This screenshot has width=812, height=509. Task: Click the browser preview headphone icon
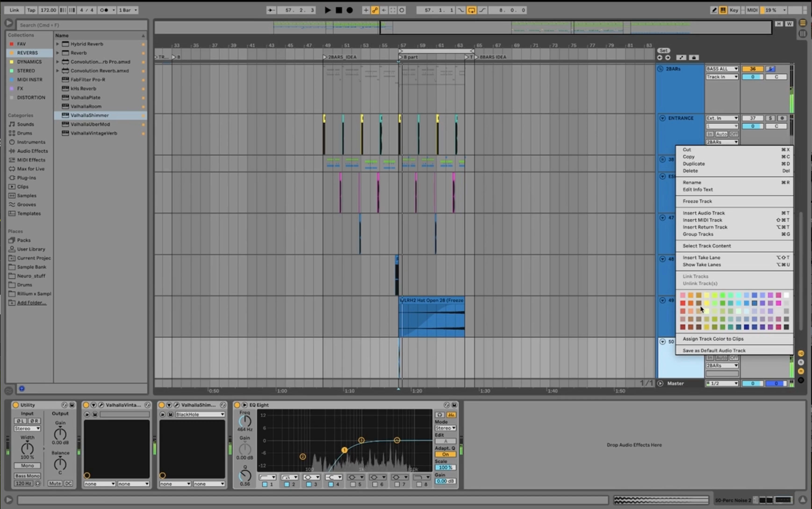point(22,389)
